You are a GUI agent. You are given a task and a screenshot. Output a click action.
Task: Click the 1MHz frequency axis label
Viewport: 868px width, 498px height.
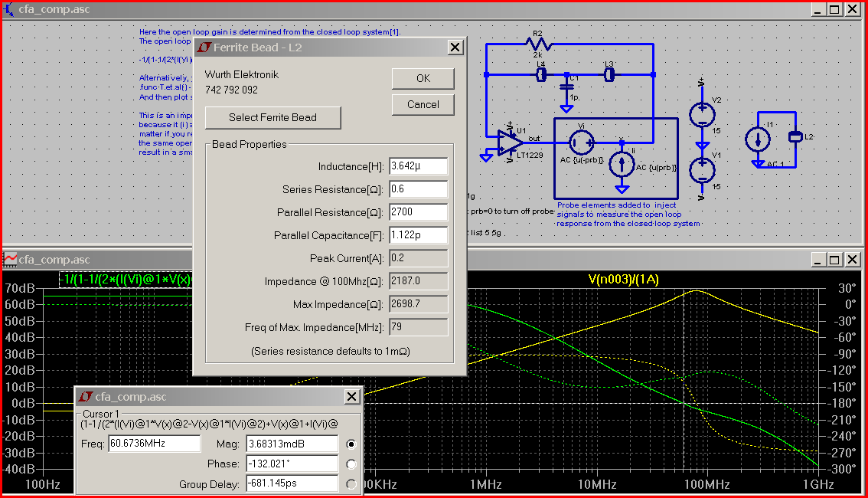(x=485, y=485)
